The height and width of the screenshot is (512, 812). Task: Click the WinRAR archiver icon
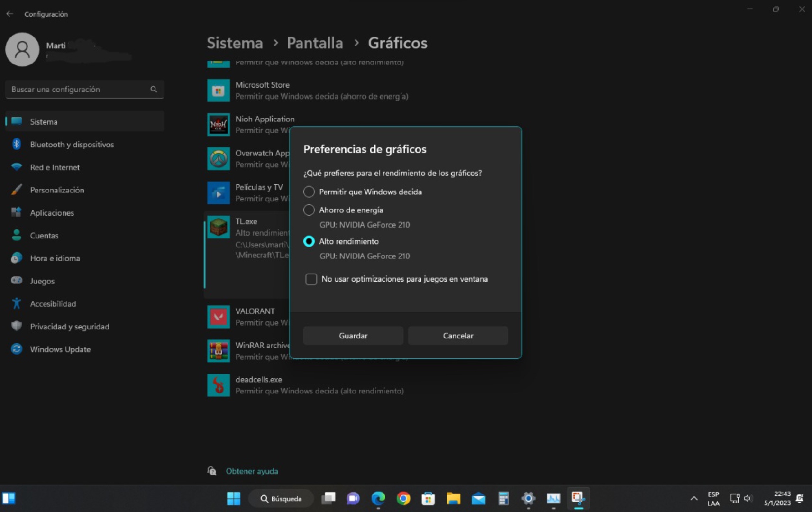pos(218,351)
